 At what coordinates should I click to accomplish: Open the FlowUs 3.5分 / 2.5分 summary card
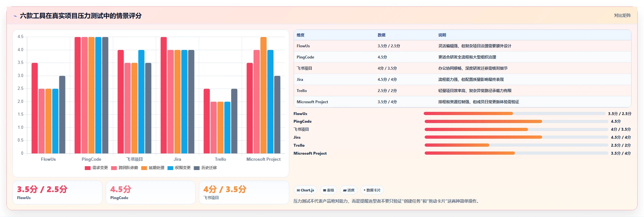coord(57,192)
